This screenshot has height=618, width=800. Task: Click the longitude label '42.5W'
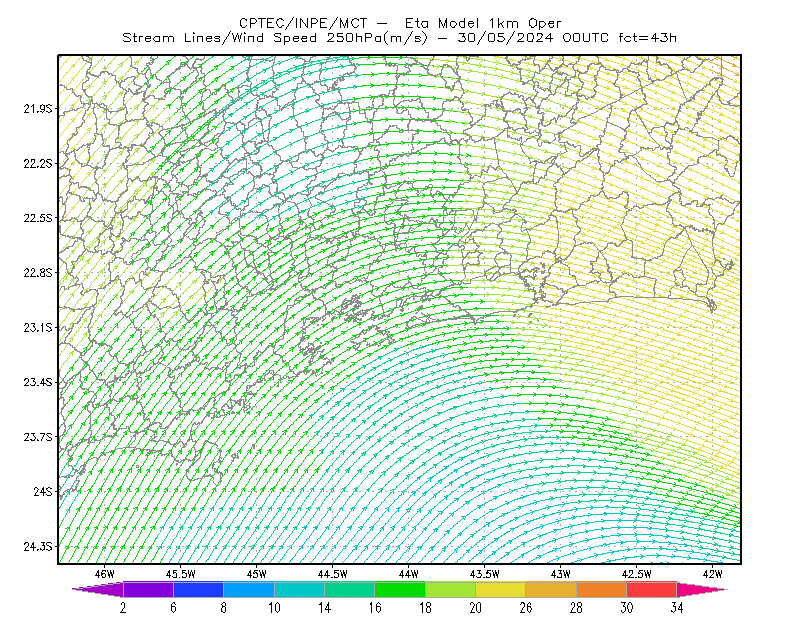[x=637, y=574]
